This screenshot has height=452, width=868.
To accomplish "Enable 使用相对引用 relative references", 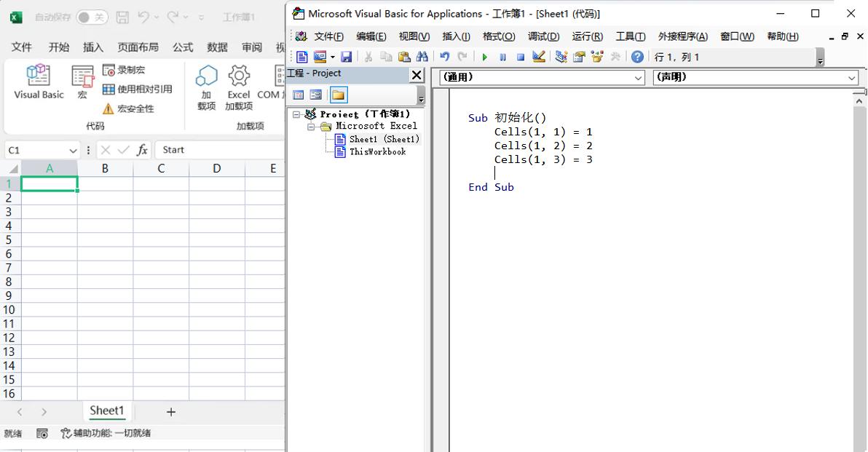I will 138,89.
